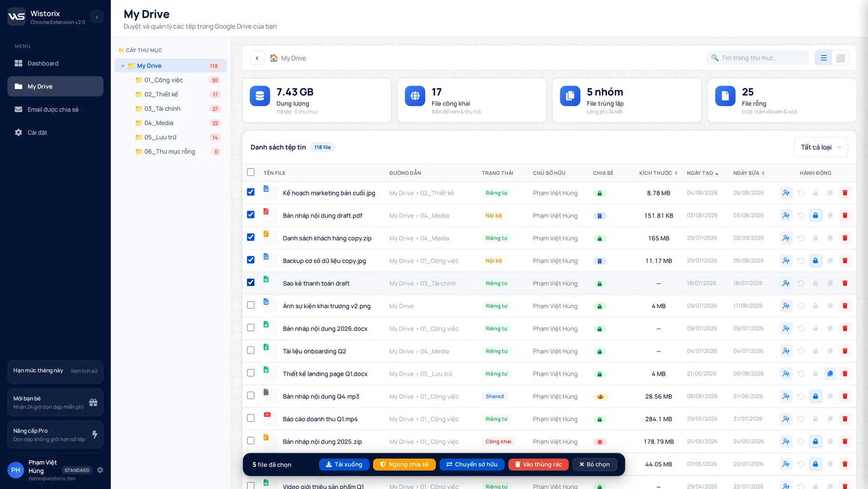Uncheck Kế hoạch marketing bản cuối.jpg checkbox
This screenshot has height=489, width=868.
coord(251,192)
